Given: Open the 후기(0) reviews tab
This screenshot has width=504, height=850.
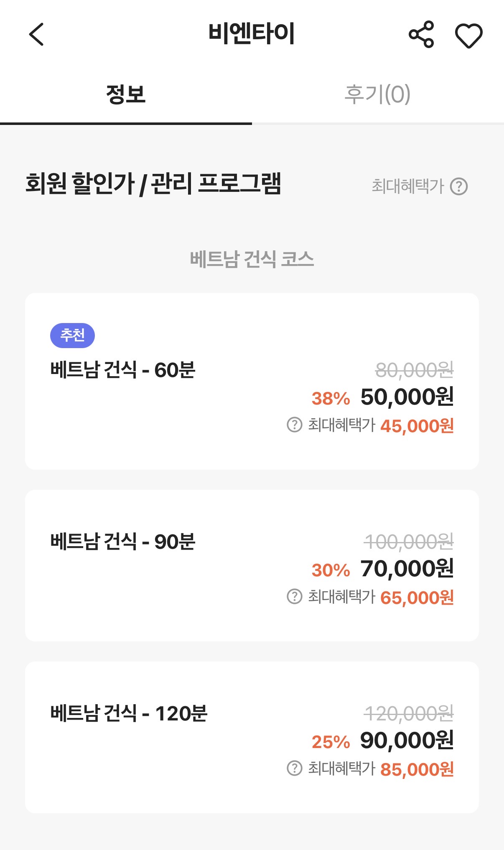Looking at the screenshot, I should pyautogui.click(x=377, y=94).
